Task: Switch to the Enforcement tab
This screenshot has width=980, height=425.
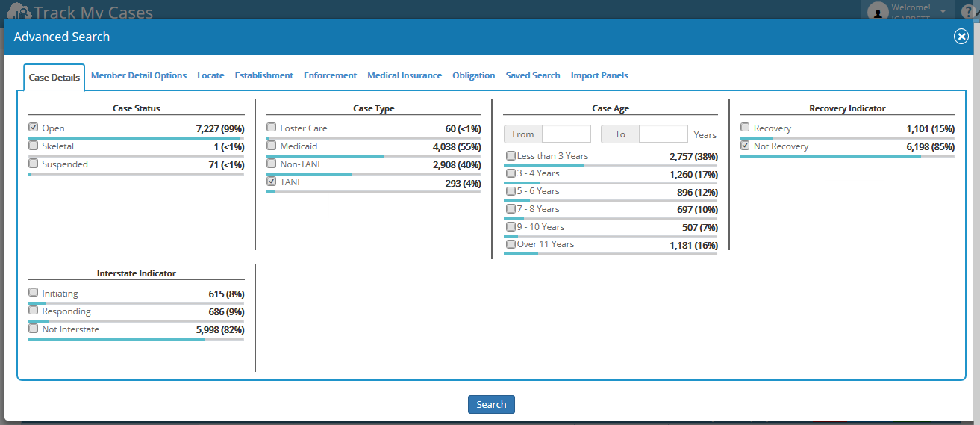Action: click(x=330, y=75)
